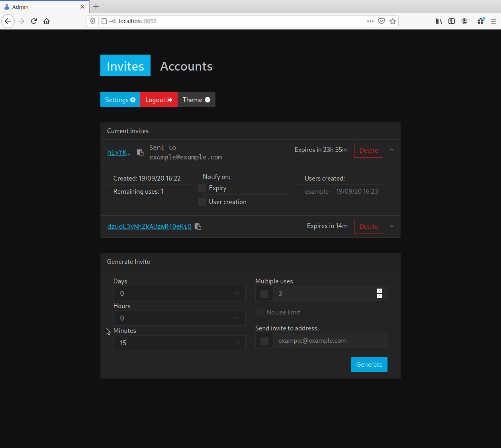
Task: Select the Admin browser tab
Action: click(44, 7)
